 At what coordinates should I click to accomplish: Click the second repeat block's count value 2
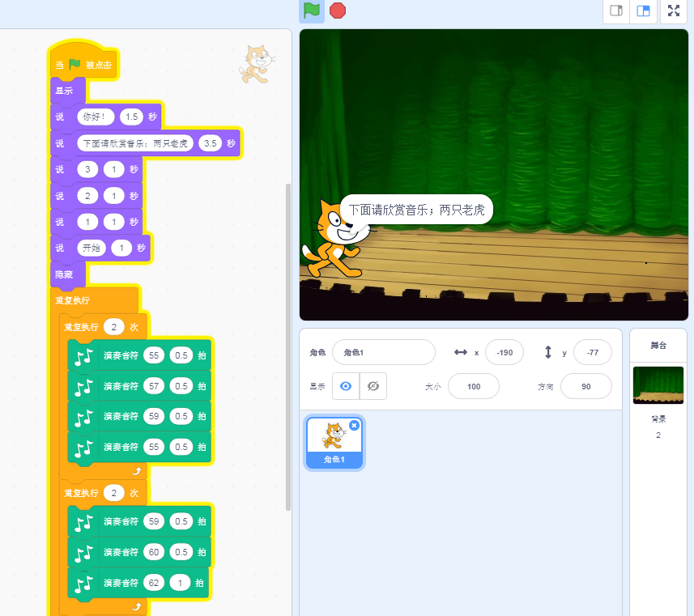coord(113,493)
